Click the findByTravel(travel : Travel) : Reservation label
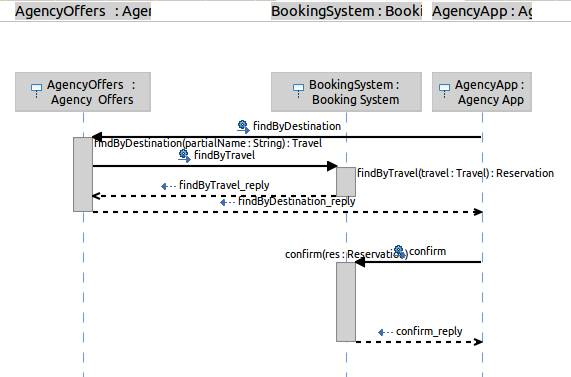 point(456,173)
